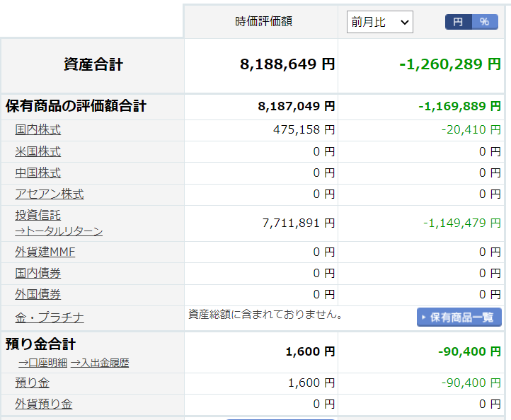
Task: Open the 金・プラチナ link
Action: [50, 317]
